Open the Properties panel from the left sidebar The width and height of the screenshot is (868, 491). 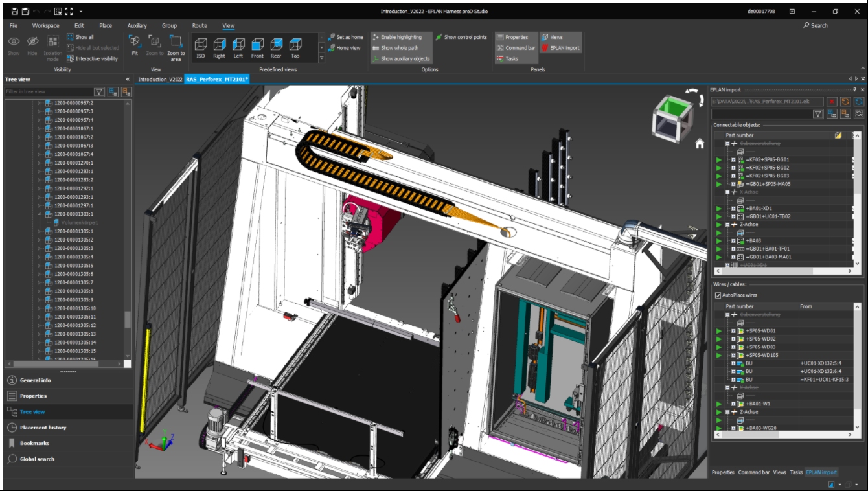tap(32, 395)
